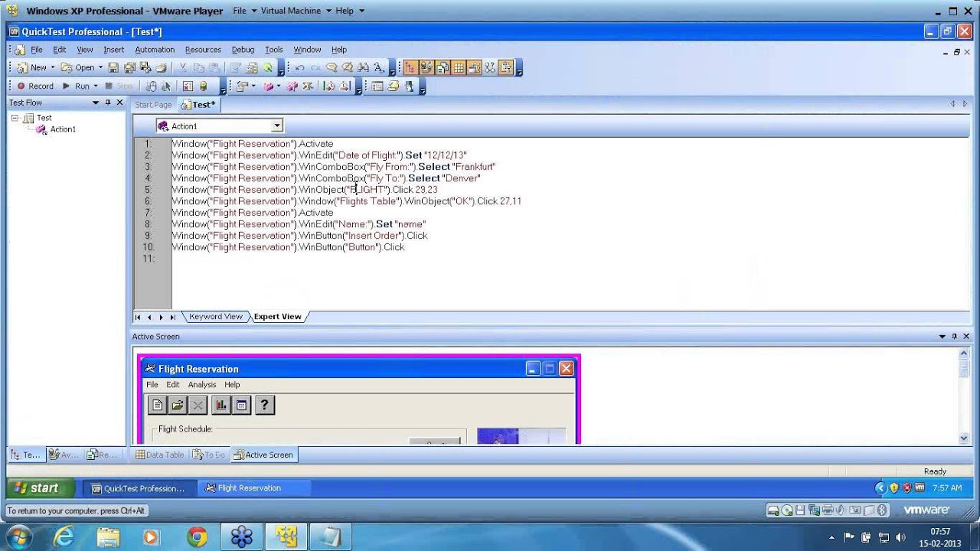Switch to QuickTest Professional taskbar button

click(x=139, y=487)
